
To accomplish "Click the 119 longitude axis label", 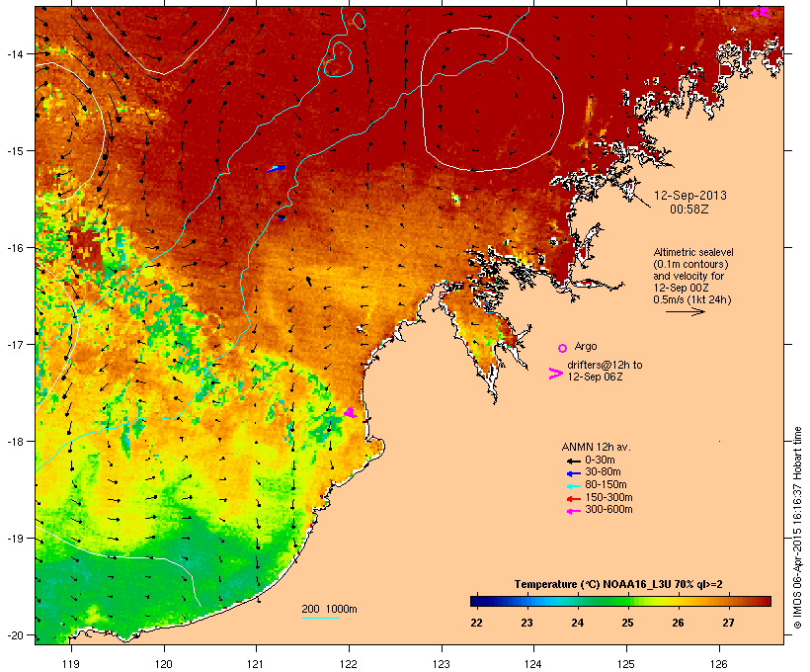I will click(71, 664).
